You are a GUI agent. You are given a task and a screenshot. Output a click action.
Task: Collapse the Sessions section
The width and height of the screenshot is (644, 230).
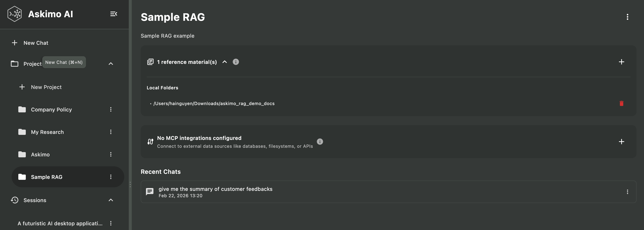[111, 200]
